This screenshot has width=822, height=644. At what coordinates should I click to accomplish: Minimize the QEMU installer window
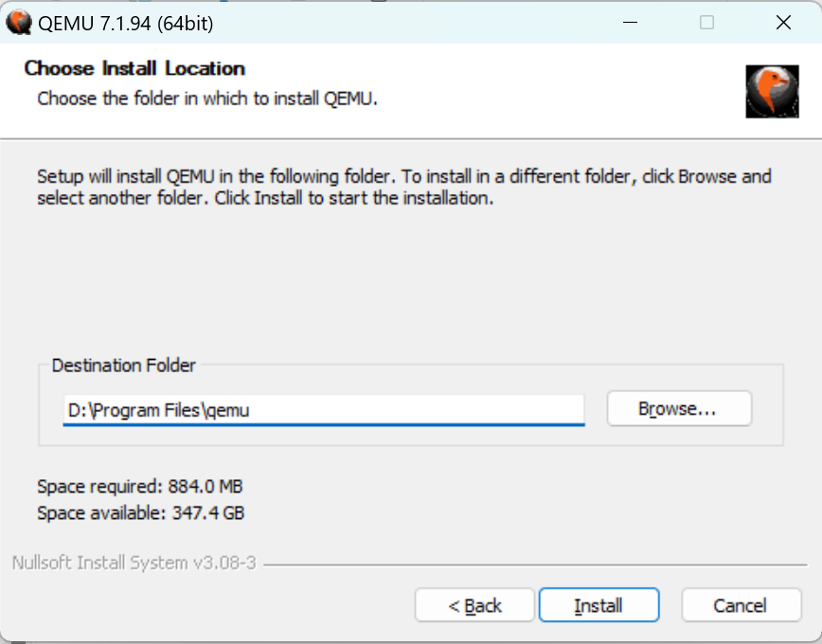[x=630, y=21]
